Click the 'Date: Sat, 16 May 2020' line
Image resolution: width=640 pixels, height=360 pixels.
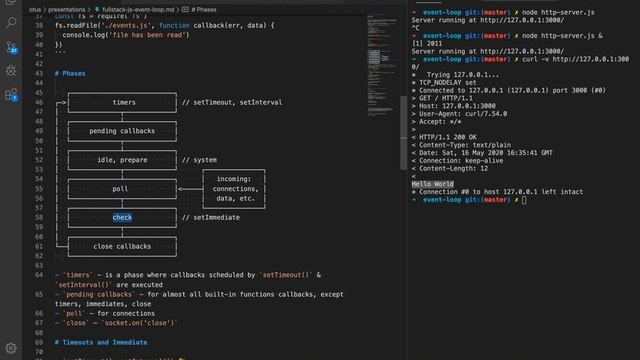482,153
